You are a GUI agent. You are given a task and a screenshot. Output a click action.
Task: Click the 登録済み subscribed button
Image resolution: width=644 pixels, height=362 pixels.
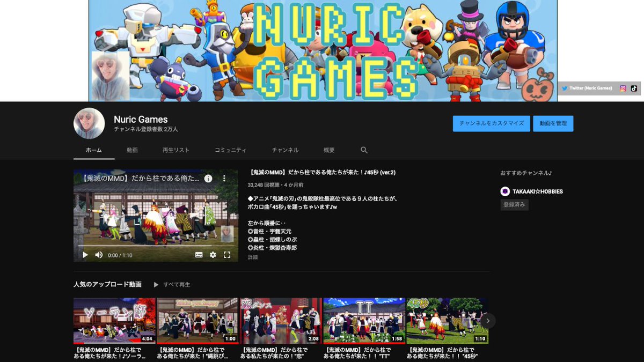point(515,204)
